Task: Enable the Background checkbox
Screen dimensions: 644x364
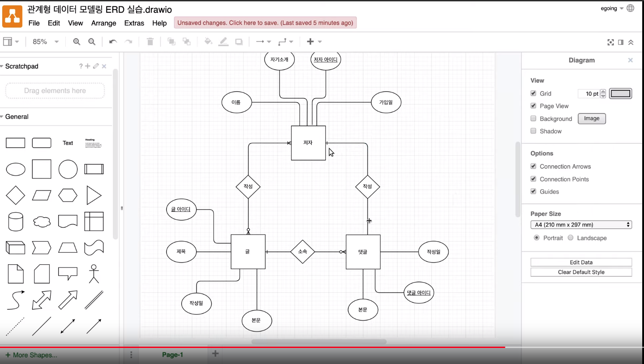Action: tap(533, 118)
